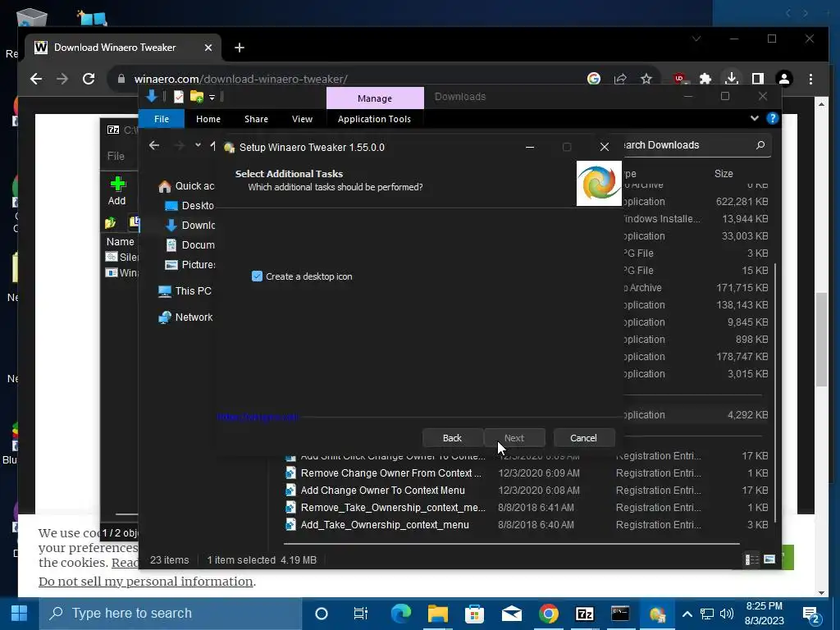Screen dimensions: 840x630
Task: Switch Explorer to large icons view
Action: pyautogui.click(x=769, y=559)
